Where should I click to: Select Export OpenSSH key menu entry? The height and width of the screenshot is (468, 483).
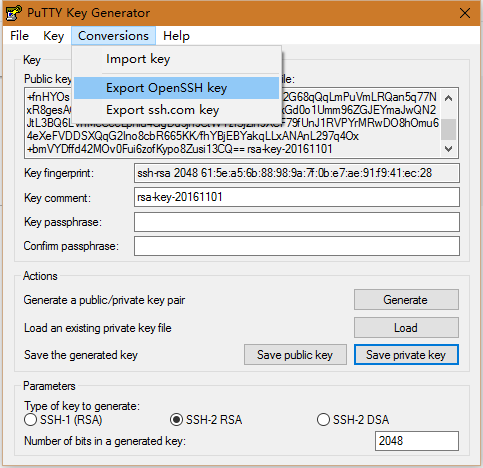[176, 88]
